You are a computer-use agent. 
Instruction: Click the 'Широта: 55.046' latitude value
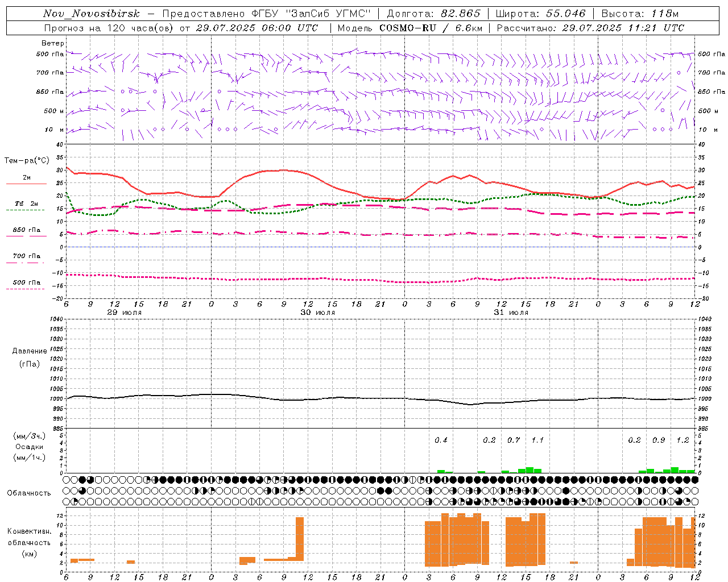(x=540, y=14)
